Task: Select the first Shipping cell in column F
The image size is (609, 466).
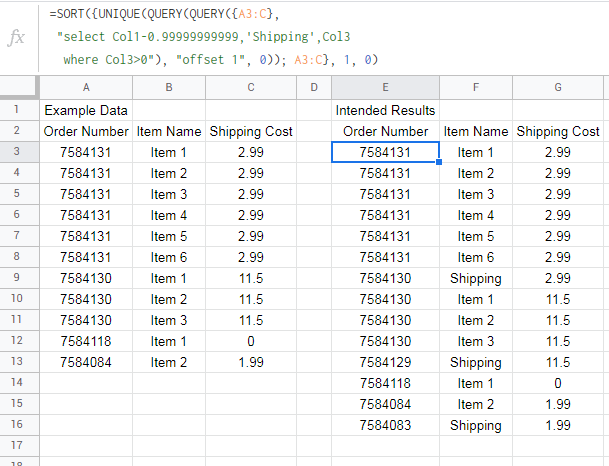Action: pos(476,278)
